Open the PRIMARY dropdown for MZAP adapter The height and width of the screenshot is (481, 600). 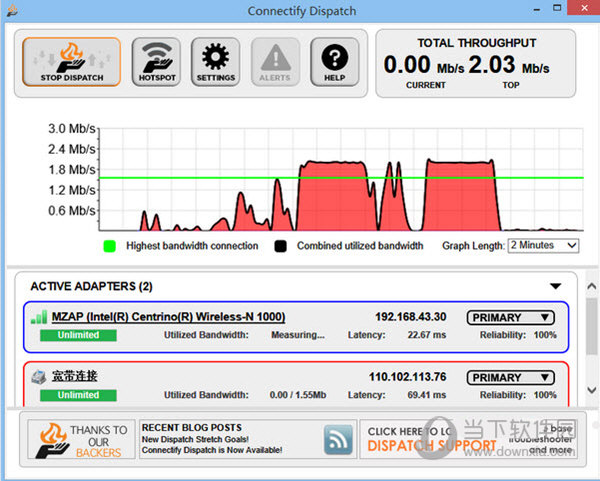(x=511, y=318)
